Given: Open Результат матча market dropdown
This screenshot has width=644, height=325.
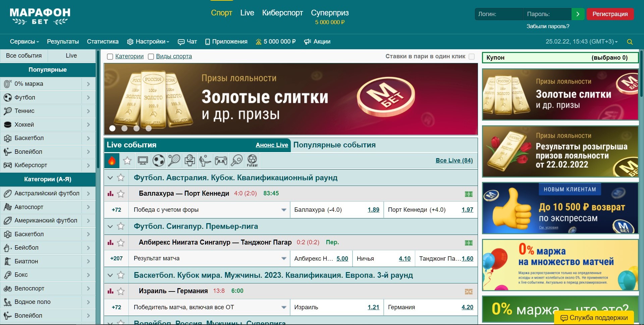Looking at the screenshot, I should (x=209, y=259).
